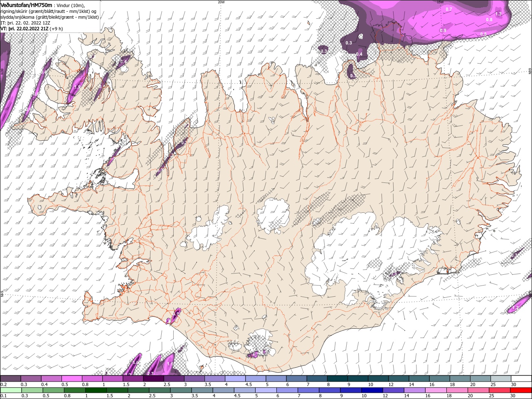Pick the periwinkle swatch above rain label 6
This screenshot has width=532, height=399.
click(287, 390)
